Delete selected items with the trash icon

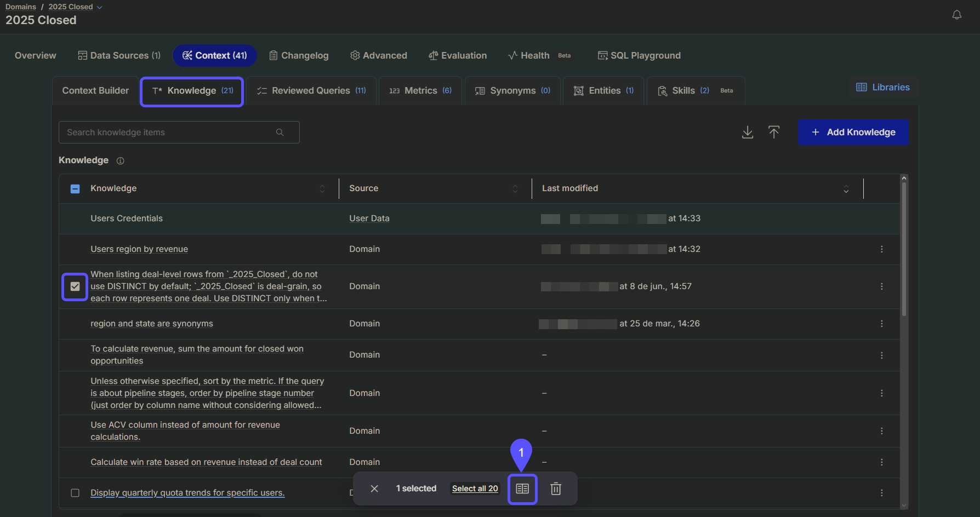(556, 489)
